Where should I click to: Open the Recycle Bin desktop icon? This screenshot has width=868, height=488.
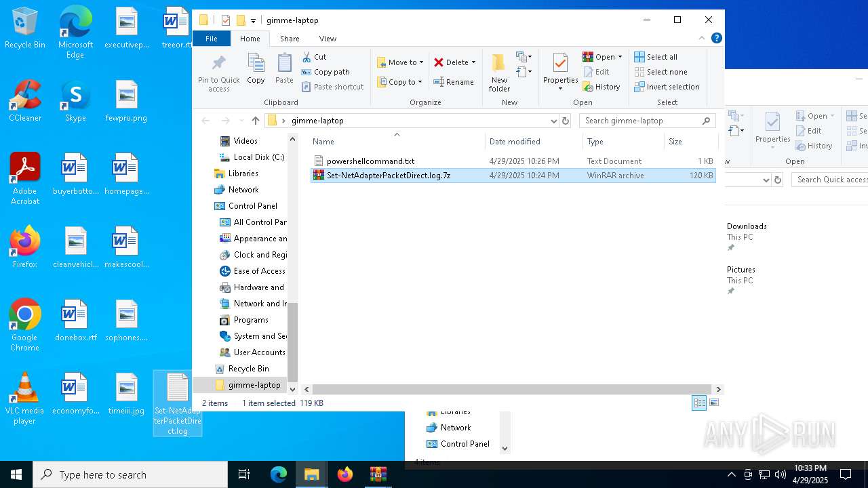click(25, 28)
